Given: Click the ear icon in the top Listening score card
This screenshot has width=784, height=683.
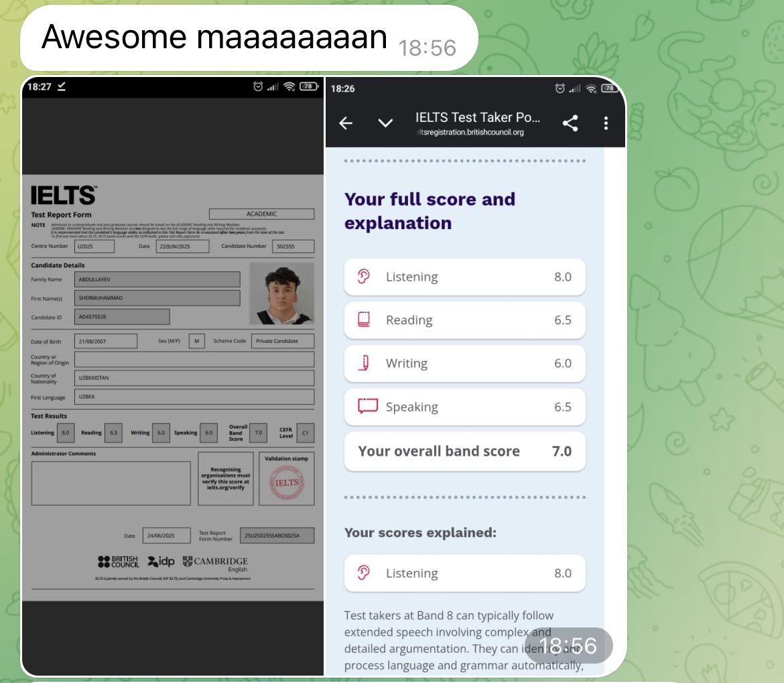Looking at the screenshot, I should coord(363,277).
